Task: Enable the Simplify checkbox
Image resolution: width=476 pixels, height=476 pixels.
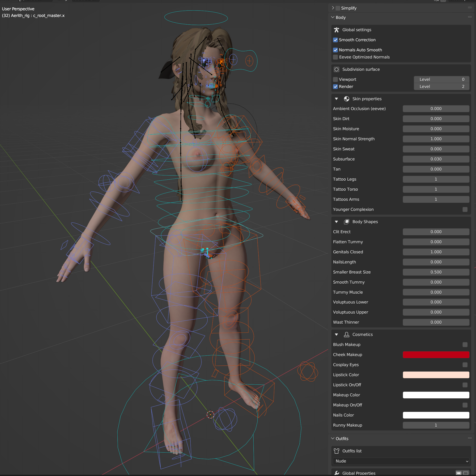Action: point(338,8)
